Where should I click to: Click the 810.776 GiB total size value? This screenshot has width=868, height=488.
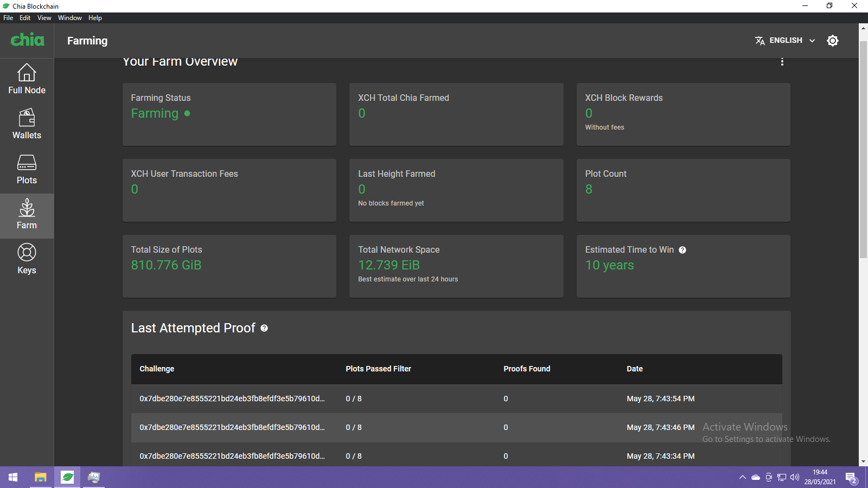[x=166, y=265]
